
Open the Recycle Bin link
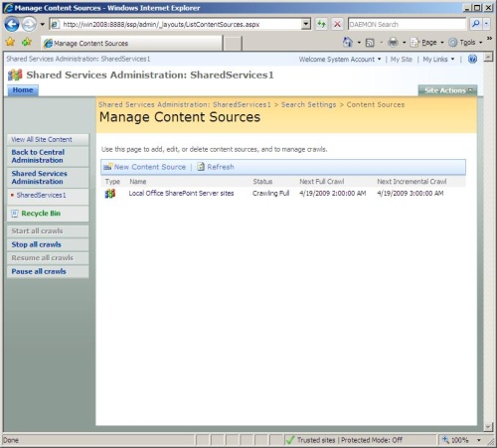[x=41, y=214]
